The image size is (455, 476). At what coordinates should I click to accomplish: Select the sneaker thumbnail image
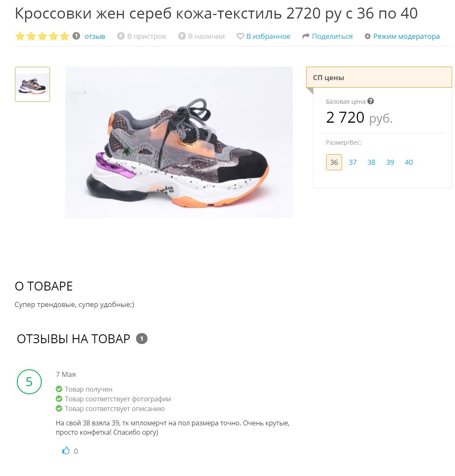(32, 84)
